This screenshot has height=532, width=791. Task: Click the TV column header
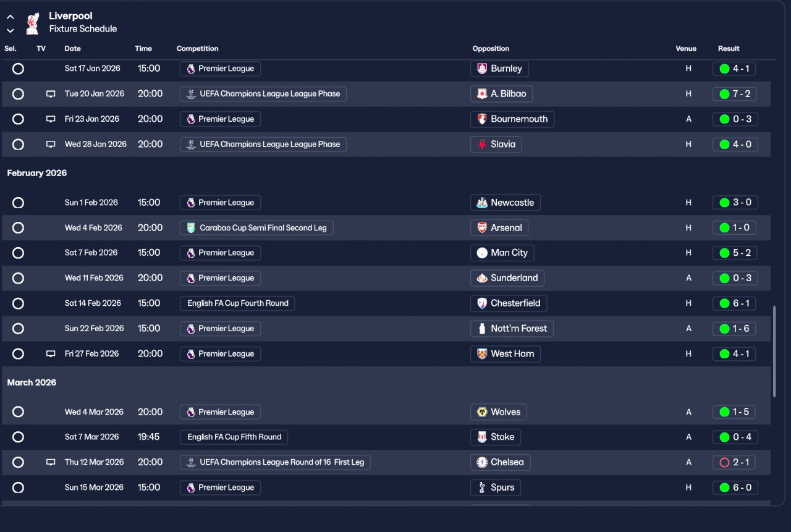click(41, 49)
